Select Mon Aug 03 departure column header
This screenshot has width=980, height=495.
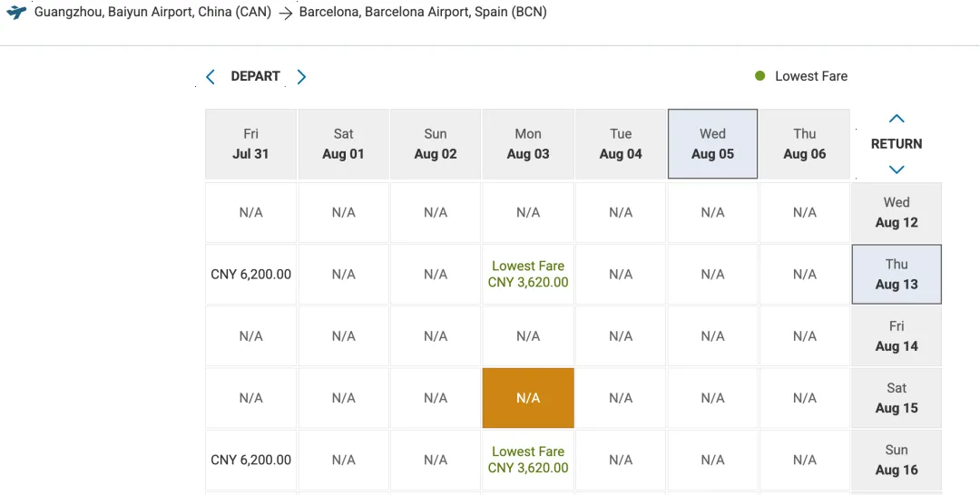tap(528, 144)
